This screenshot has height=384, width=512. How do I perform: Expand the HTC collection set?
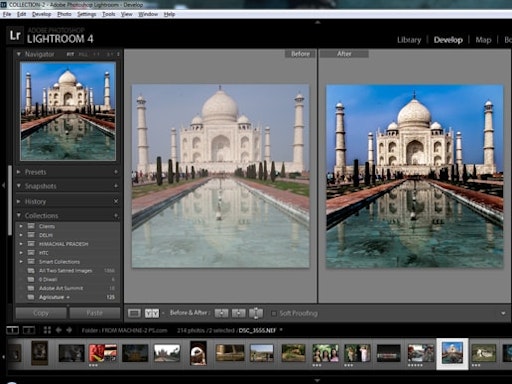(21, 253)
